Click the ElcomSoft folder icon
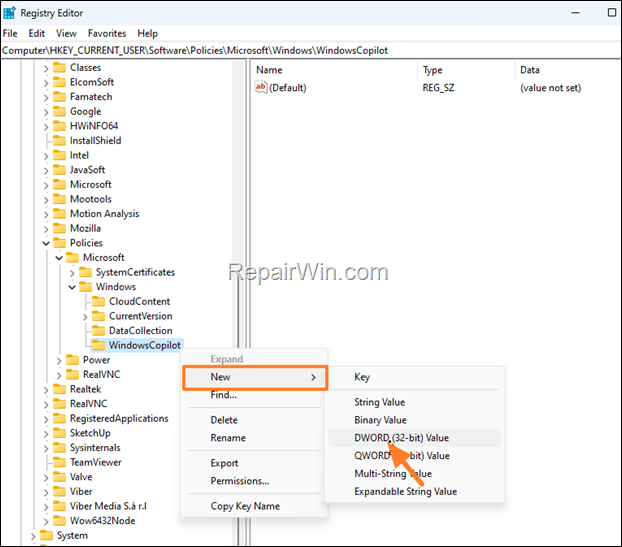 tap(60, 82)
